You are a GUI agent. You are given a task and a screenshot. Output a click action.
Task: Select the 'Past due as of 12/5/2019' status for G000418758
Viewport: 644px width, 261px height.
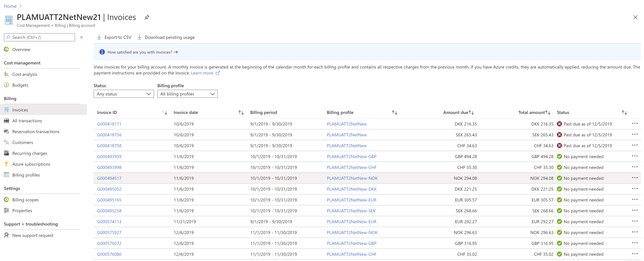tap(588, 146)
